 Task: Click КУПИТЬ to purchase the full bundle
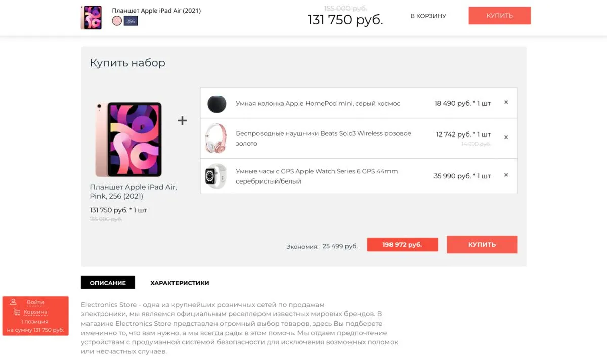point(482,244)
